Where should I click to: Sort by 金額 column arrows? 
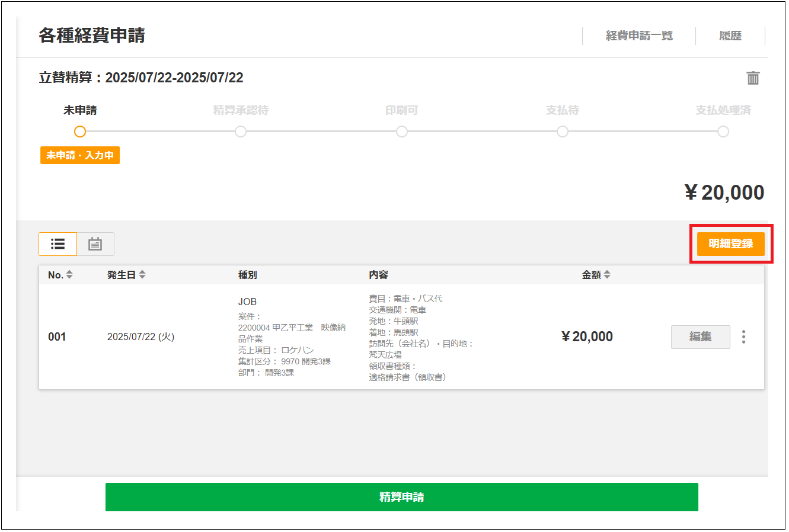point(607,275)
